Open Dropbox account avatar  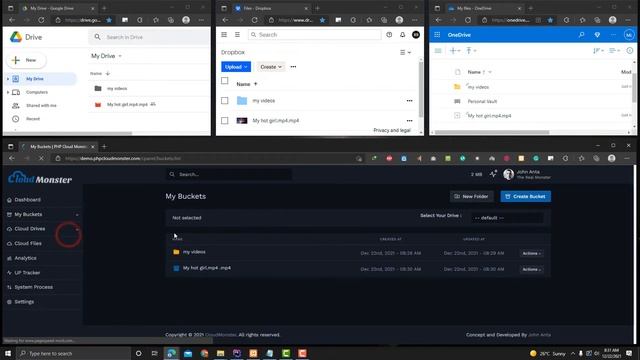pos(416,35)
